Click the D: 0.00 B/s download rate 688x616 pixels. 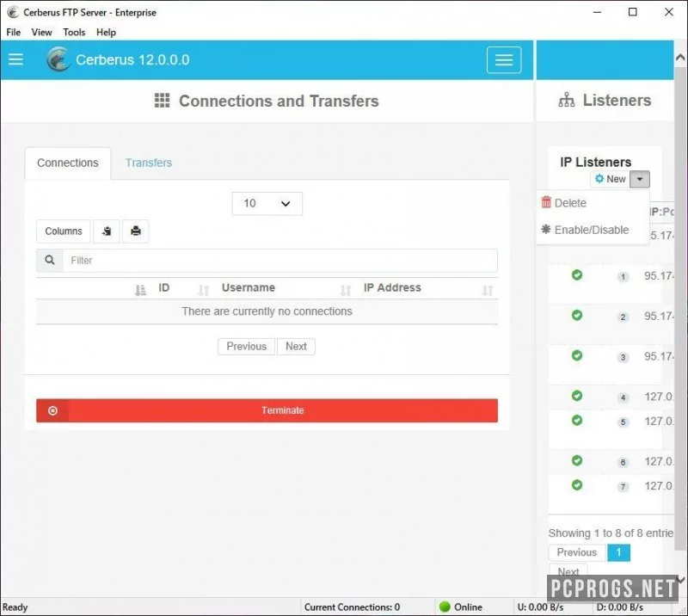(619, 607)
